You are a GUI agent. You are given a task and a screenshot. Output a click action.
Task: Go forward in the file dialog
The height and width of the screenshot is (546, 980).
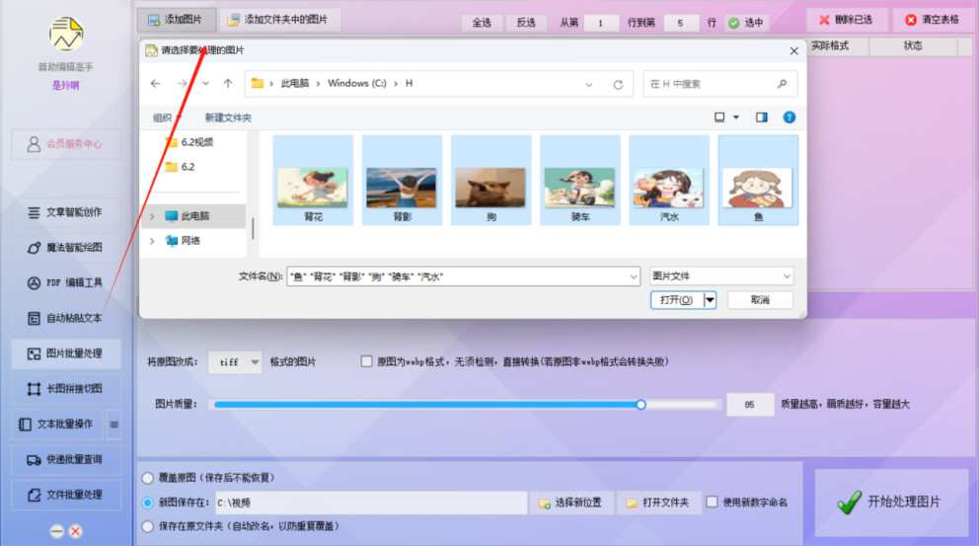coord(182,83)
